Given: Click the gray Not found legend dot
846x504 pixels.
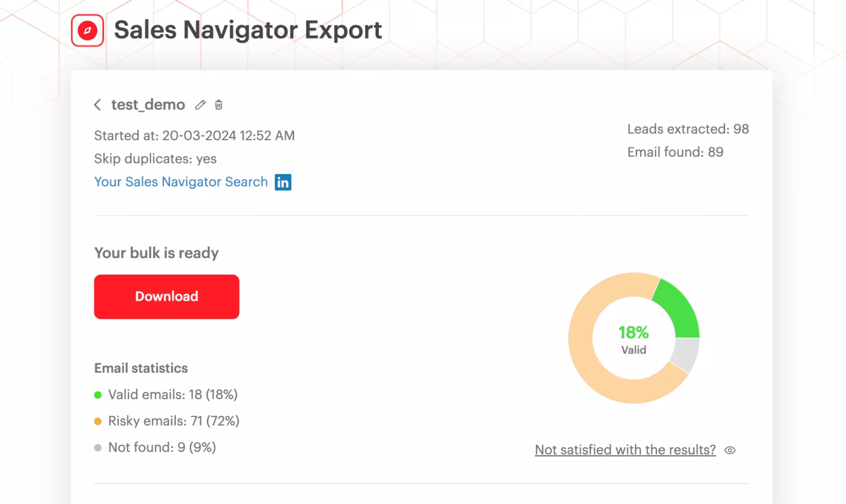Looking at the screenshot, I should (98, 446).
